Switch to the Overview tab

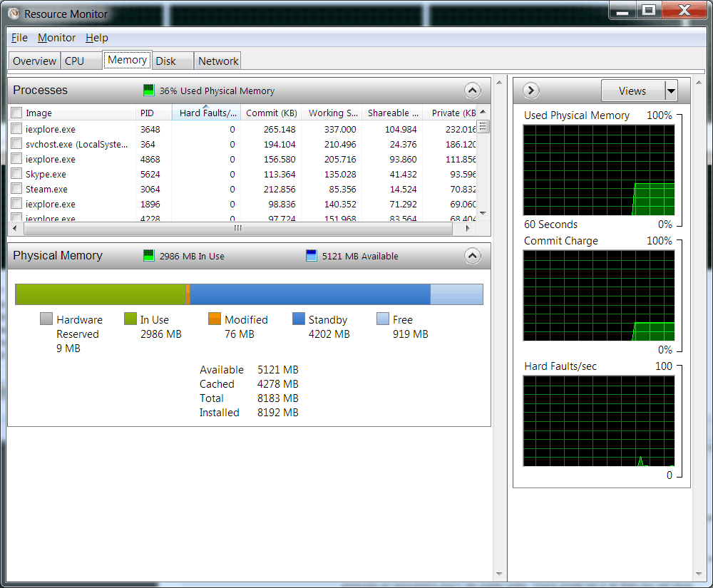click(34, 61)
